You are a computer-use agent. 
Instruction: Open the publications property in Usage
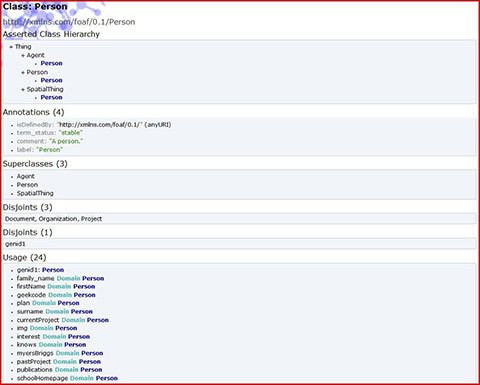[x=34, y=370]
